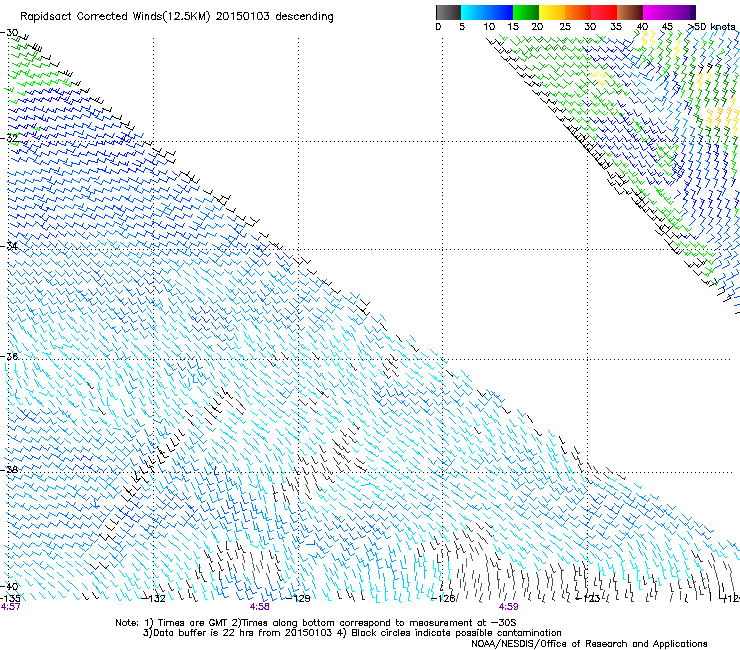Viewport: 740px width, 650px height.
Task: Click the purple time marker '4:59'
Action: point(508,607)
